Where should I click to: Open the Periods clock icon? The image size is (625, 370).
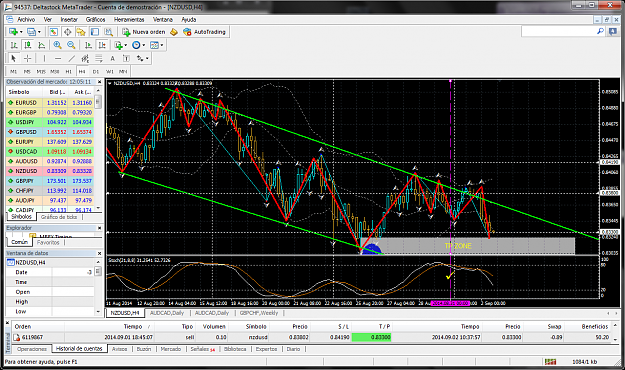click(x=136, y=45)
